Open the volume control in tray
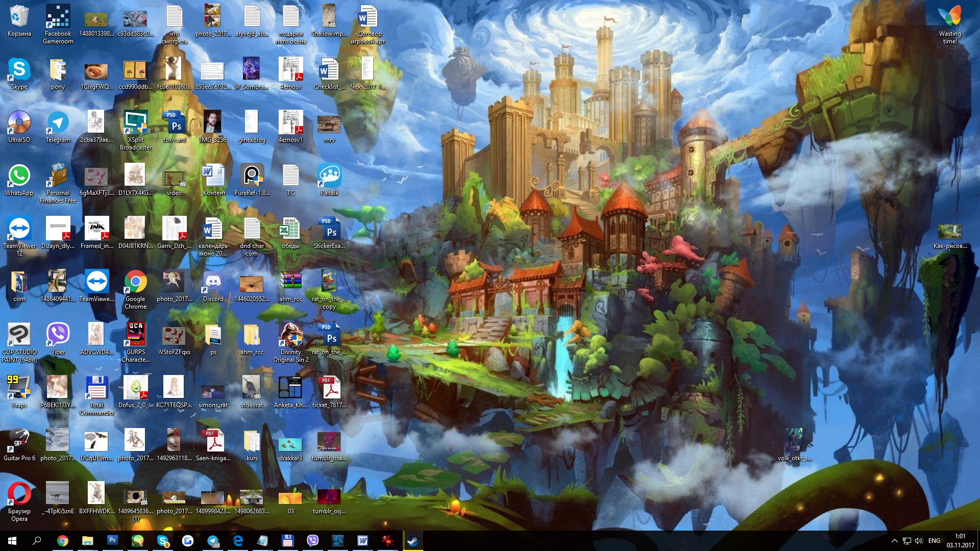This screenshot has width=980, height=551. tap(919, 541)
